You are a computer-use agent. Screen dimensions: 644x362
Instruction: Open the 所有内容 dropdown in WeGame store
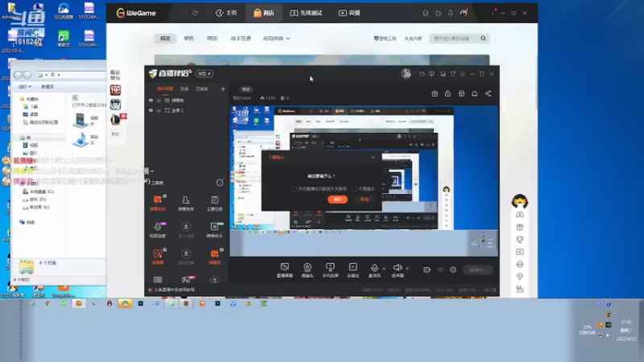click(276, 38)
